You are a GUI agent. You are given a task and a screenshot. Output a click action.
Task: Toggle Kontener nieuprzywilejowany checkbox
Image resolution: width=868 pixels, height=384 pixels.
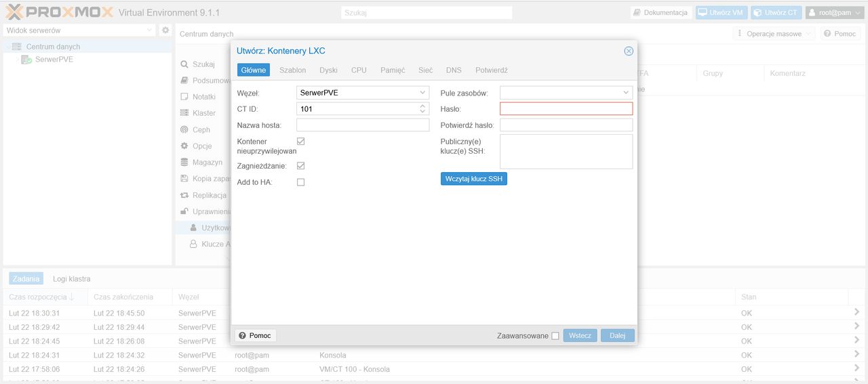[x=300, y=142]
